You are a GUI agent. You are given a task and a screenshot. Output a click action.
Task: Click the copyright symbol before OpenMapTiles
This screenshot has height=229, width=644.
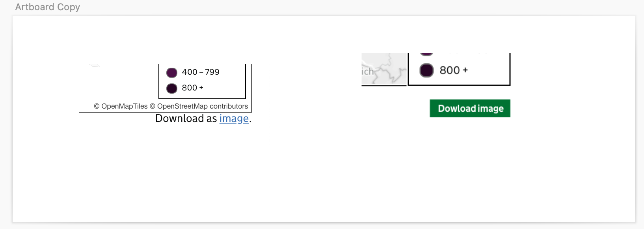97,106
